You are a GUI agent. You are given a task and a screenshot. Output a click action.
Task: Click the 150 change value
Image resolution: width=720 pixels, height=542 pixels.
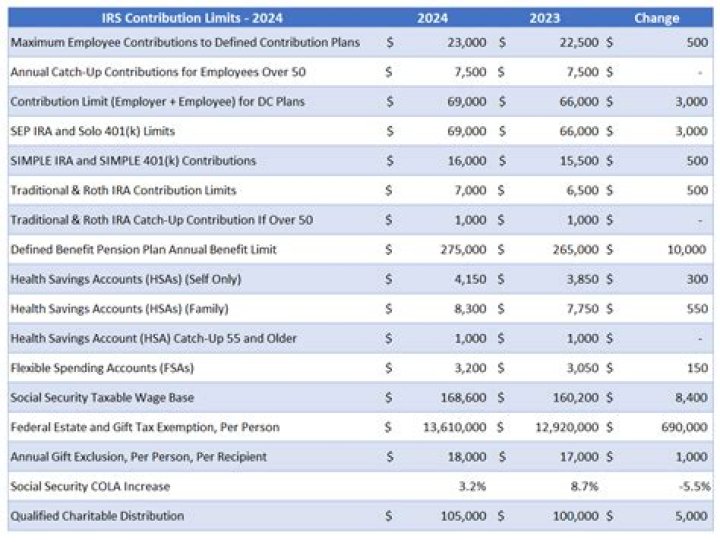[698, 368]
